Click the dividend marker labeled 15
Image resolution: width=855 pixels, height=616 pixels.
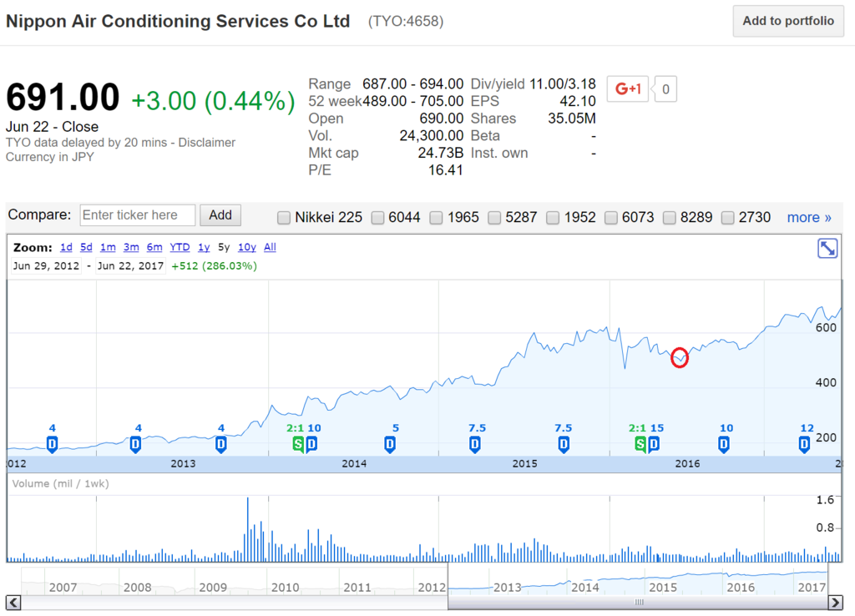(654, 444)
